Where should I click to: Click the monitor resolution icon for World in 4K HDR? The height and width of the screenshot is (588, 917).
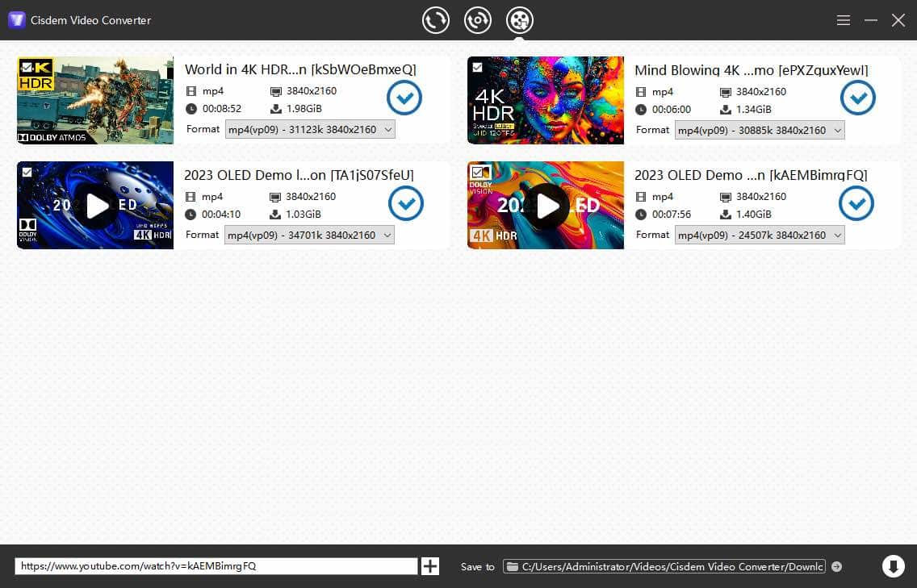point(276,91)
